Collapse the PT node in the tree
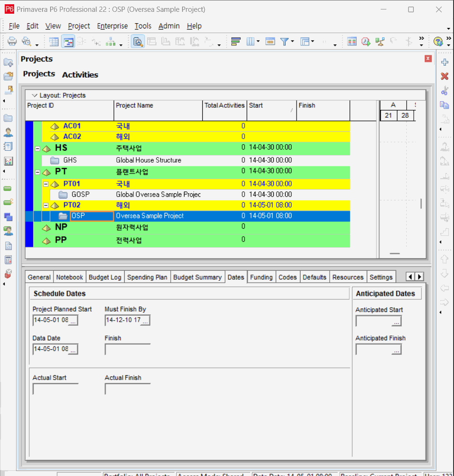The image size is (454, 476). (x=38, y=172)
